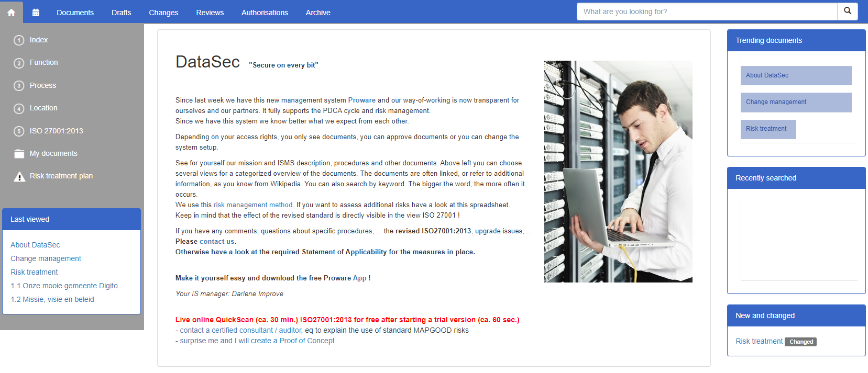Focus the 'What are you looking for?' search field
The image size is (868, 373).
click(x=707, y=12)
